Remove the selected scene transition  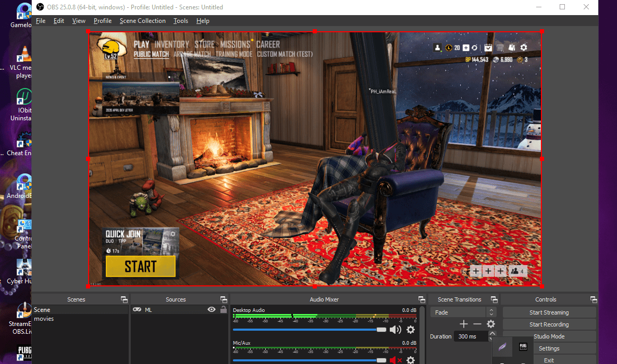coord(477,324)
